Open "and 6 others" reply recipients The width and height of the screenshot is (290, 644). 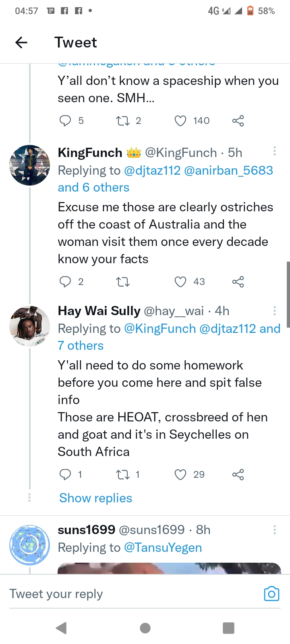(93, 188)
